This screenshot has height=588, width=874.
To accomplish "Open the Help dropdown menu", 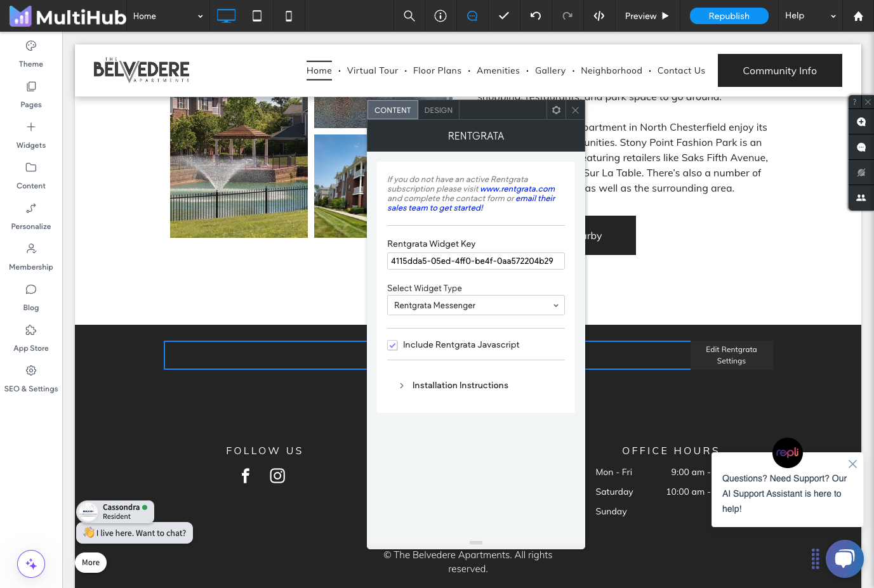I will 811,16.
